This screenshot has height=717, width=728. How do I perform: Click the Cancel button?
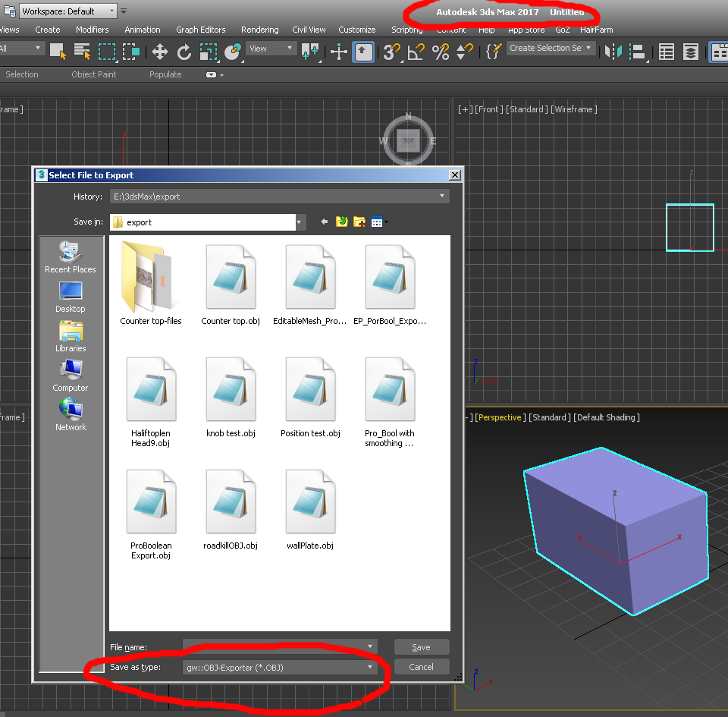point(422,667)
